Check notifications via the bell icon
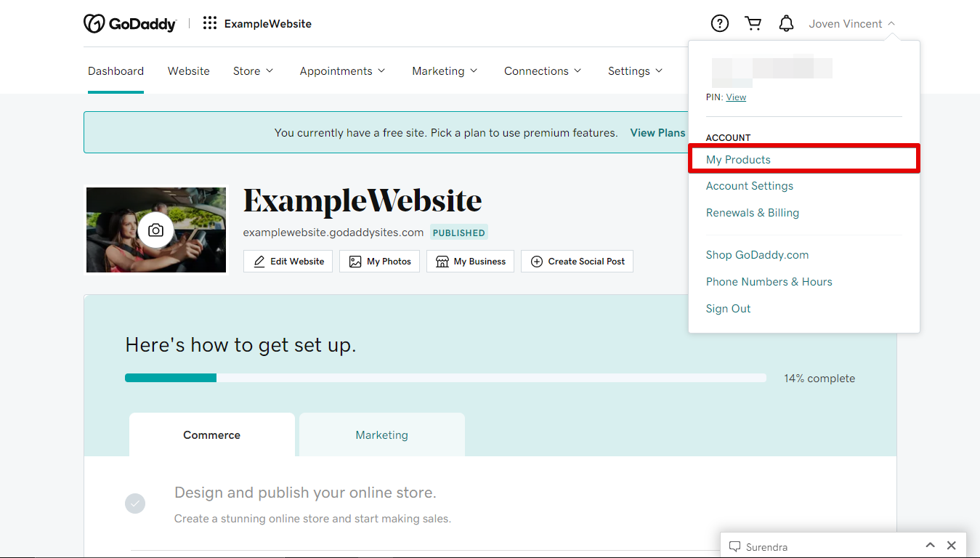 click(785, 23)
